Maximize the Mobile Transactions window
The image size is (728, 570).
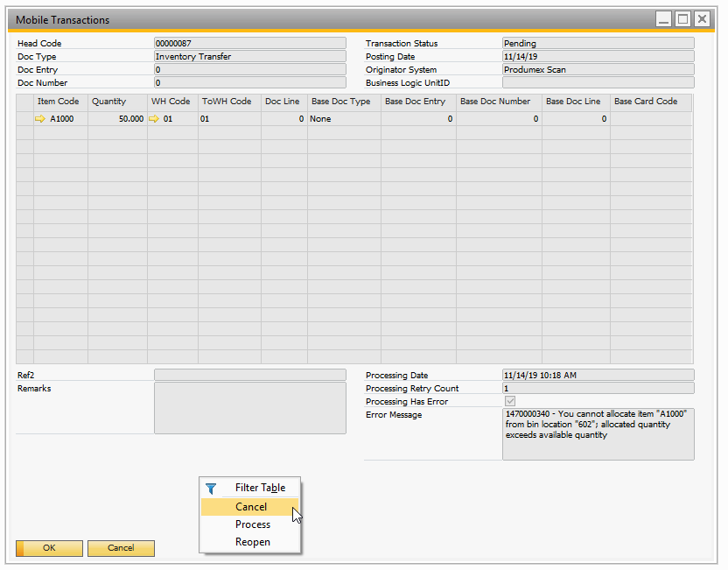click(x=682, y=18)
